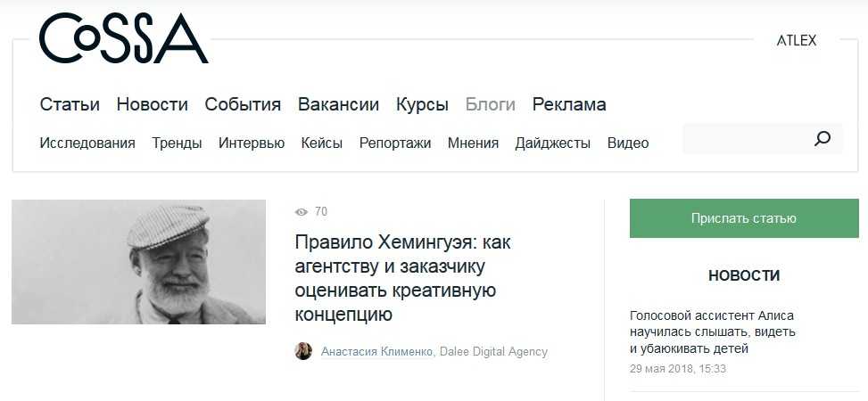Click the search magnifier icon
This screenshot has height=401, width=868.
[822, 139]
